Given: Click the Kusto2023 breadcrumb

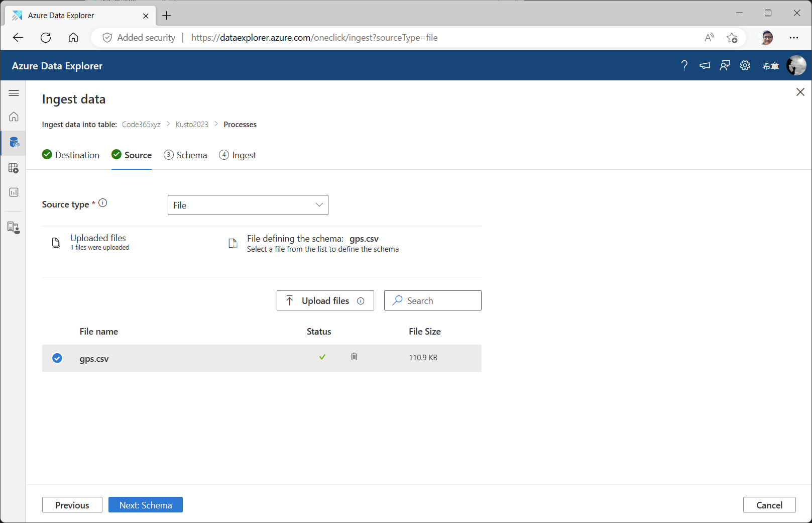Looking at the screenshot, I should pyautogui.click(x=192, y=125).
